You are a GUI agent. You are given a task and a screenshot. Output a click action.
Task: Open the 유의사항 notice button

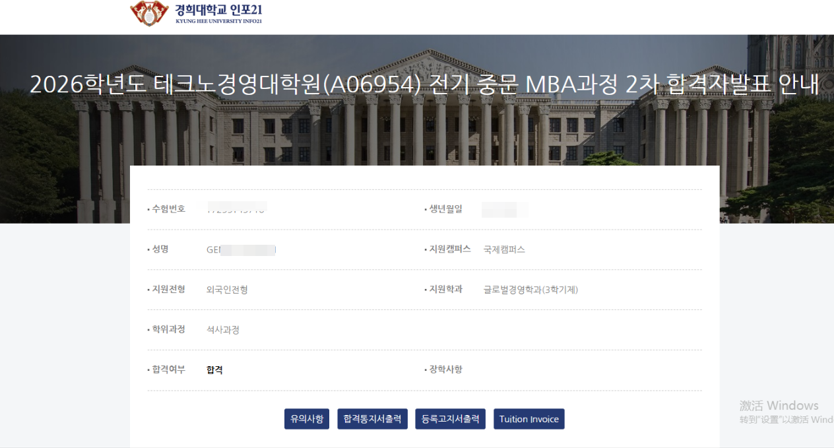tap(306, 419)
